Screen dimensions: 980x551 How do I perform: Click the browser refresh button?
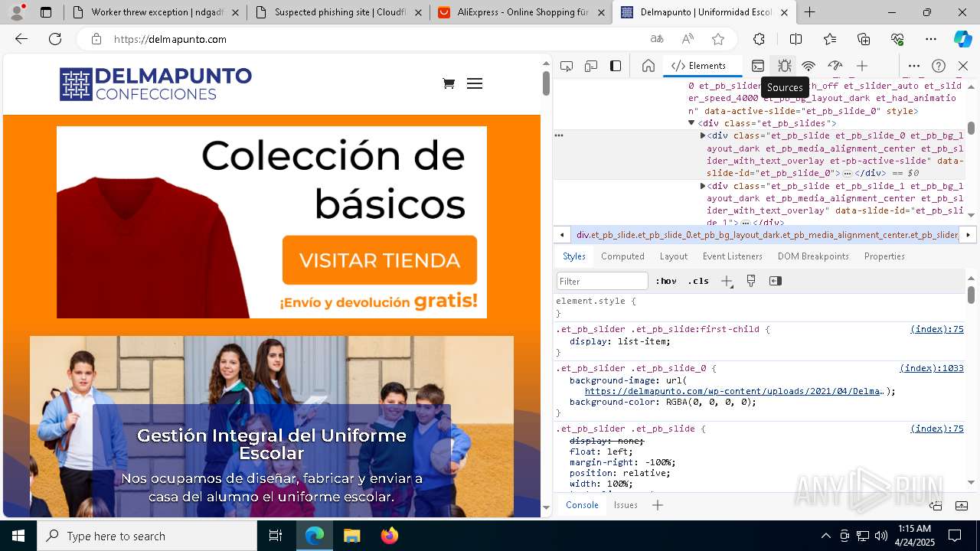pos(55,39)
